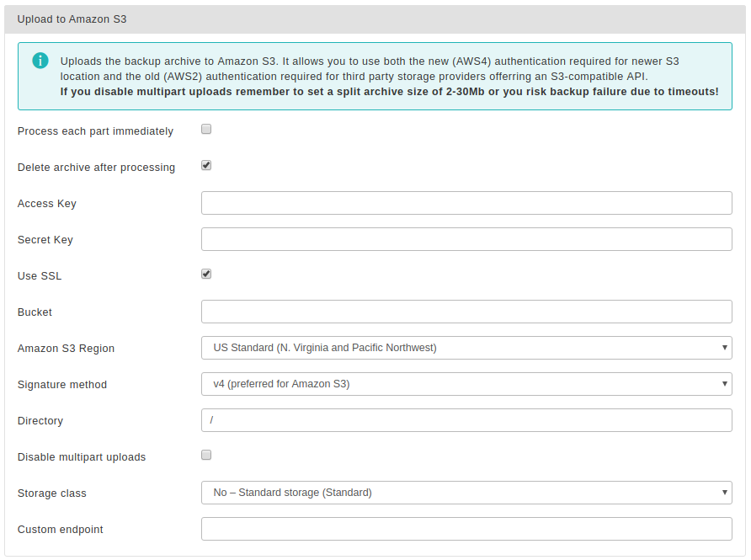
Task: Click the Access Key label
Action: pos(47,204)
